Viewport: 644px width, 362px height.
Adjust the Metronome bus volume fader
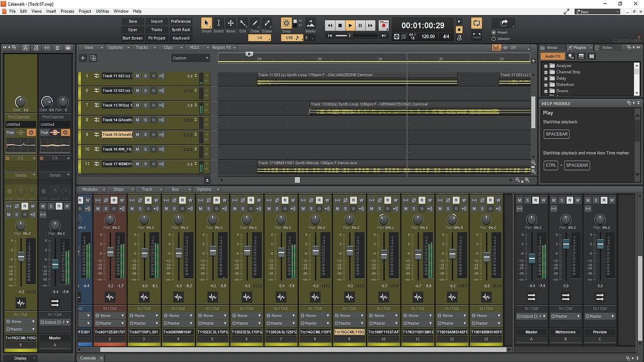pos(566,244)
